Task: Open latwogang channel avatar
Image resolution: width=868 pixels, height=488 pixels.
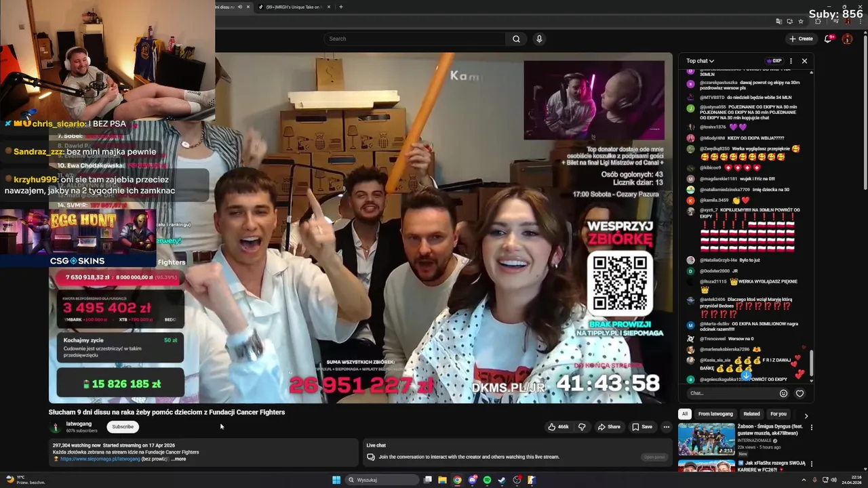Action: (x=56, y=427)
